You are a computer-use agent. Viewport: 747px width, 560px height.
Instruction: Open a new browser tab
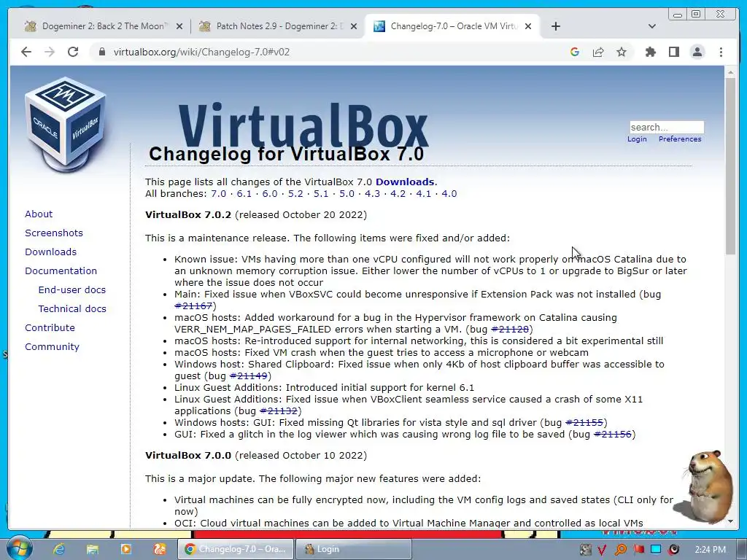coord(555,26)
